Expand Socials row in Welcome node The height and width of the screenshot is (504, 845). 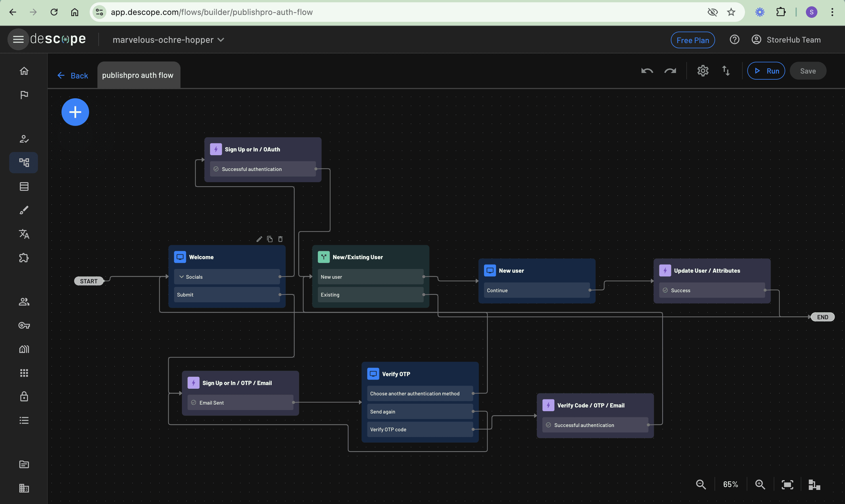[182, 277]
